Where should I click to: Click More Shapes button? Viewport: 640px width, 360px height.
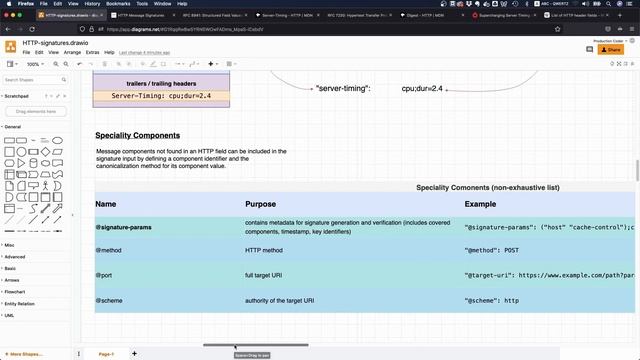coord(24,354)
